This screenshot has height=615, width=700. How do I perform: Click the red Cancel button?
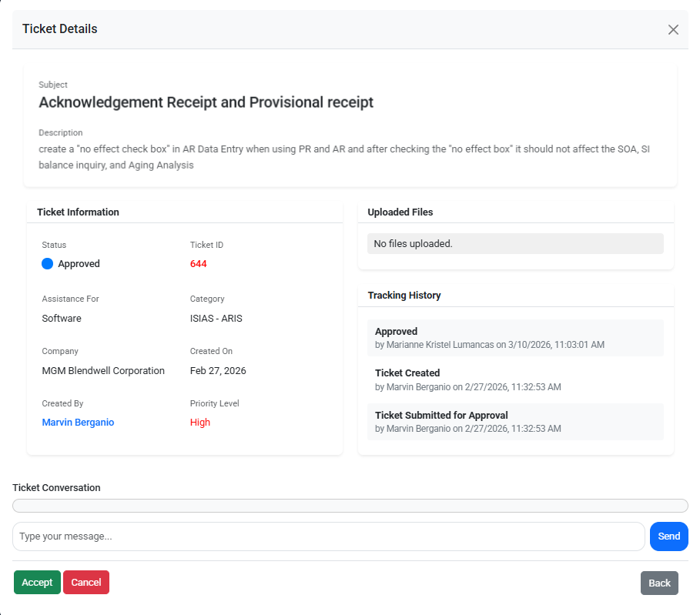click(86, 582)
